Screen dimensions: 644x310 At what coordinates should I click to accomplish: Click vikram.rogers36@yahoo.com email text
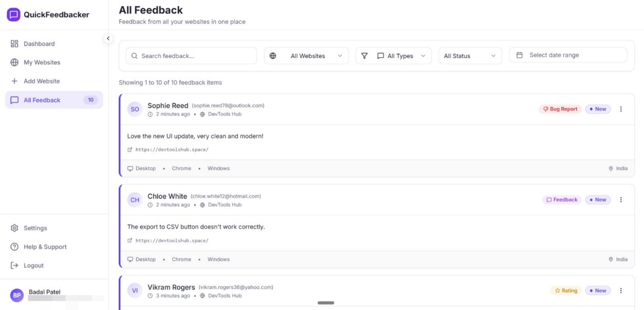(235, 287)
